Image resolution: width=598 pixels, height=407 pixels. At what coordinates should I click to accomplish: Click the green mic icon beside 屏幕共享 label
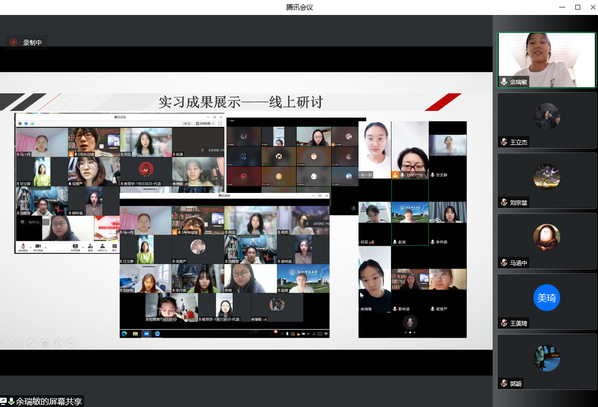tap(11, 401)
